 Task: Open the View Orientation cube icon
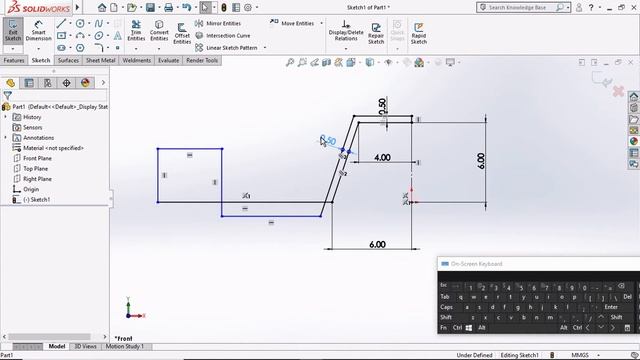pyautogui.click(x=351, y=62)
